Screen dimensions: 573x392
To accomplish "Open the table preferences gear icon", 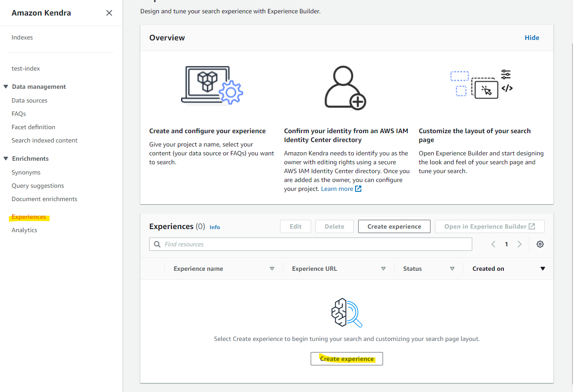I will tap(540, 244).
